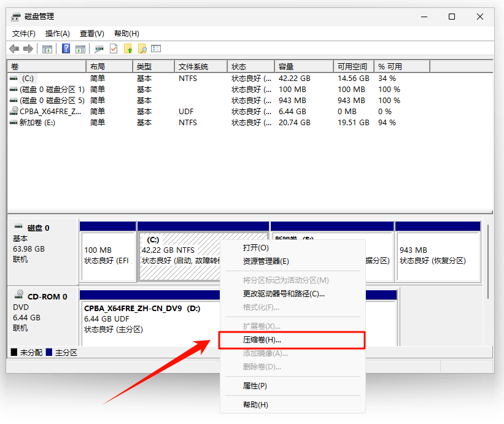Click 帮助(H) at bottom of context menu
The height and width of the screenshot is (424, 504).
(x=292, y=405)
